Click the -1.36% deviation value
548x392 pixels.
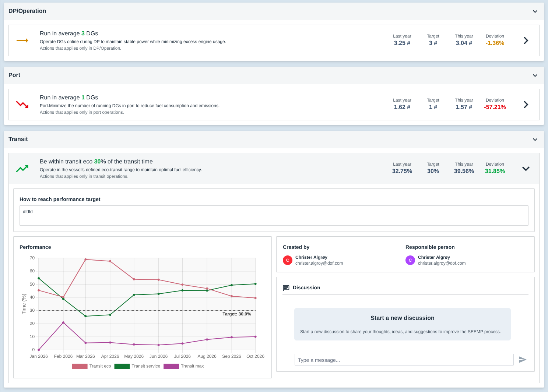(x=495, y=43)
